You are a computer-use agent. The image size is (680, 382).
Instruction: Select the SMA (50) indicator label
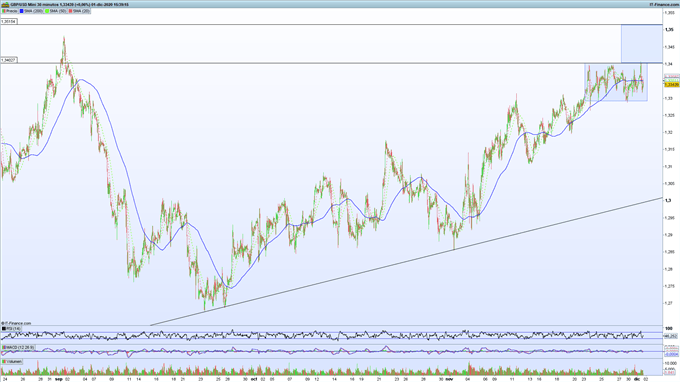(x=57, y=11)
